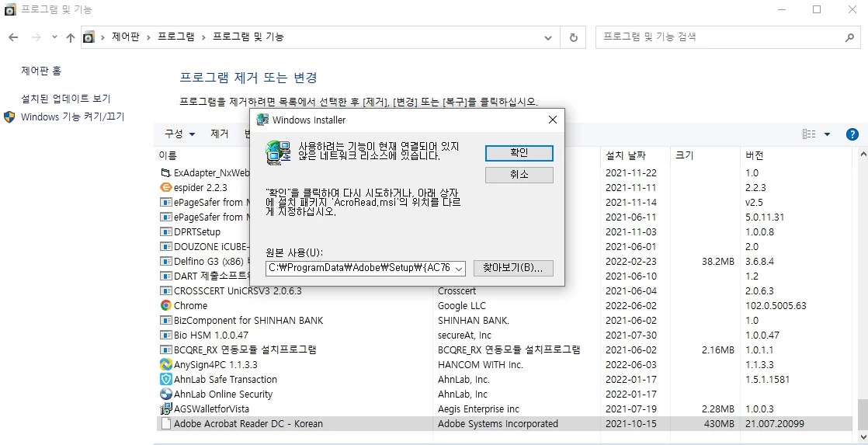Viewport: 868px width, 445px height.
Task: Click the network resource icon in dialog
Action: click(278, 153)
